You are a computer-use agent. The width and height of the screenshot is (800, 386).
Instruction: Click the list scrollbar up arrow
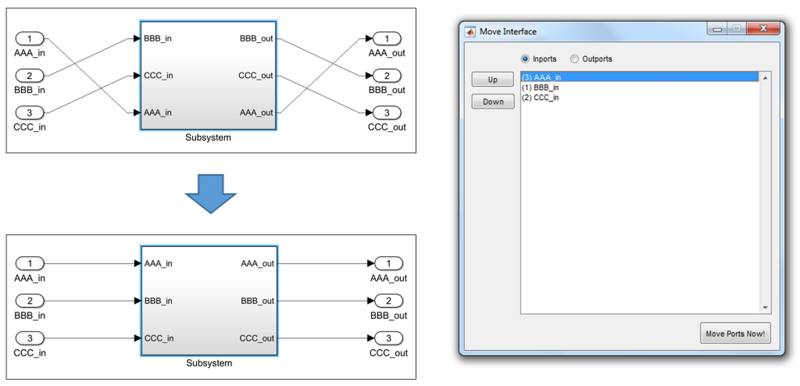[765, 78]
